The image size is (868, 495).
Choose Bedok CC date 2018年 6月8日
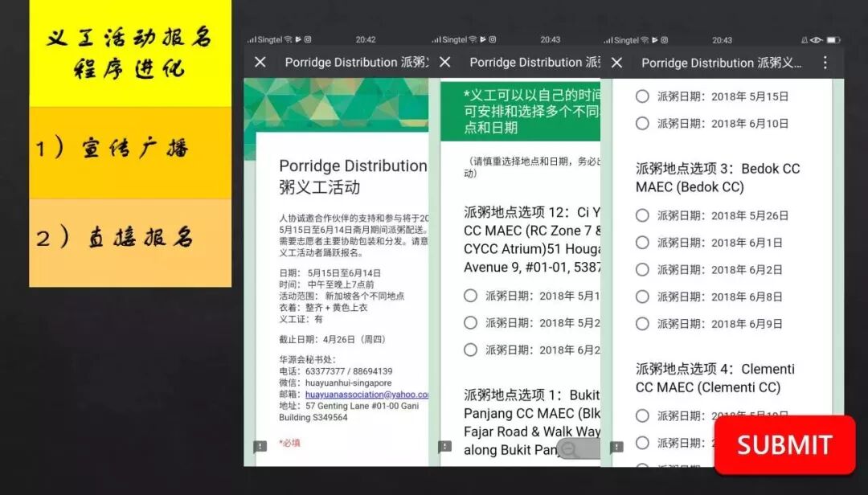coord(642,297)
